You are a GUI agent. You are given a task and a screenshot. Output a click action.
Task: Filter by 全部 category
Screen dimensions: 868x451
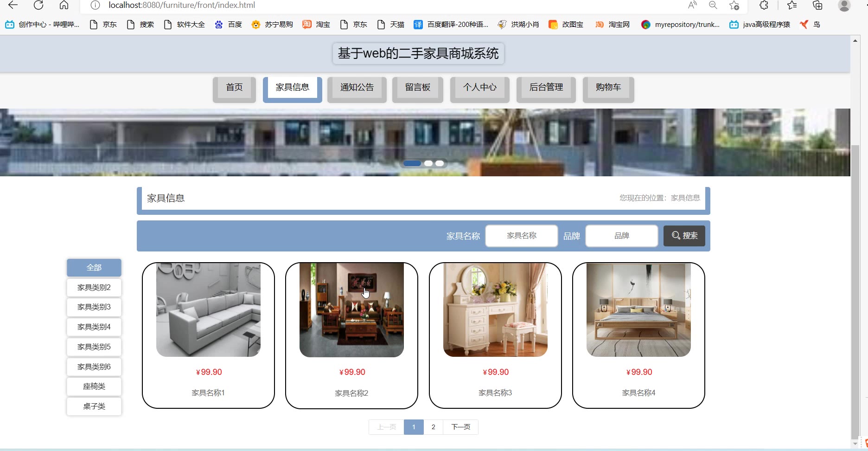point(94,268)
